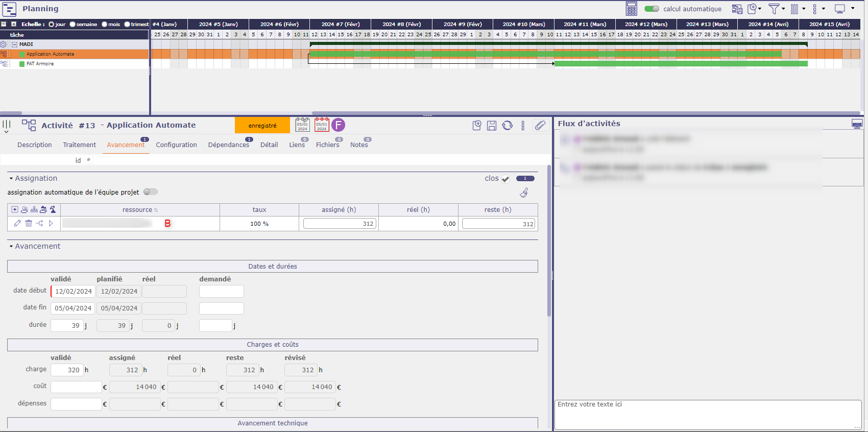Click the refresh icon in activity header

(x=507, y=126)
